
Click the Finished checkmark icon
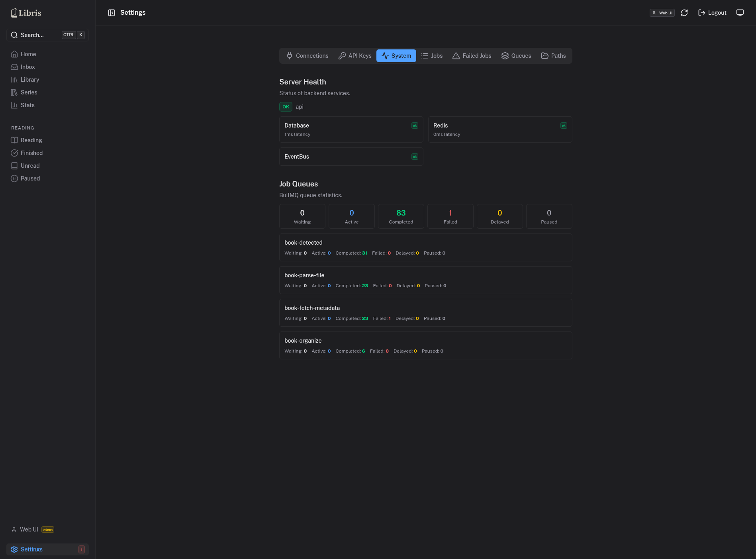pos(14,153)
